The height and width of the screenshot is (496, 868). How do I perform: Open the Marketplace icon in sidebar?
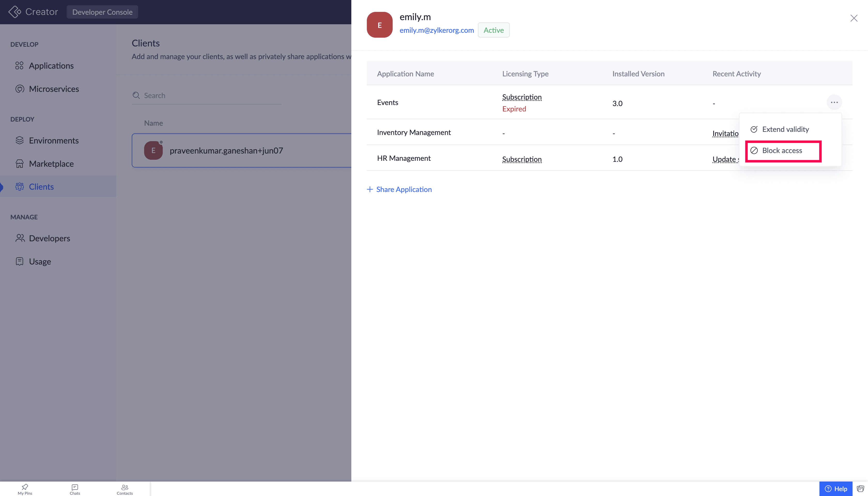pyautogui.click(x=19, y=164)
